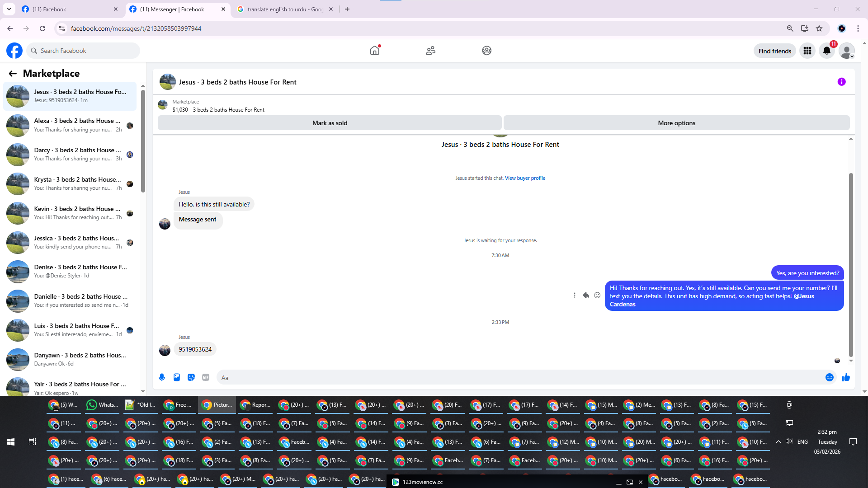
Task: Click the message text input field
Action: 520,377
